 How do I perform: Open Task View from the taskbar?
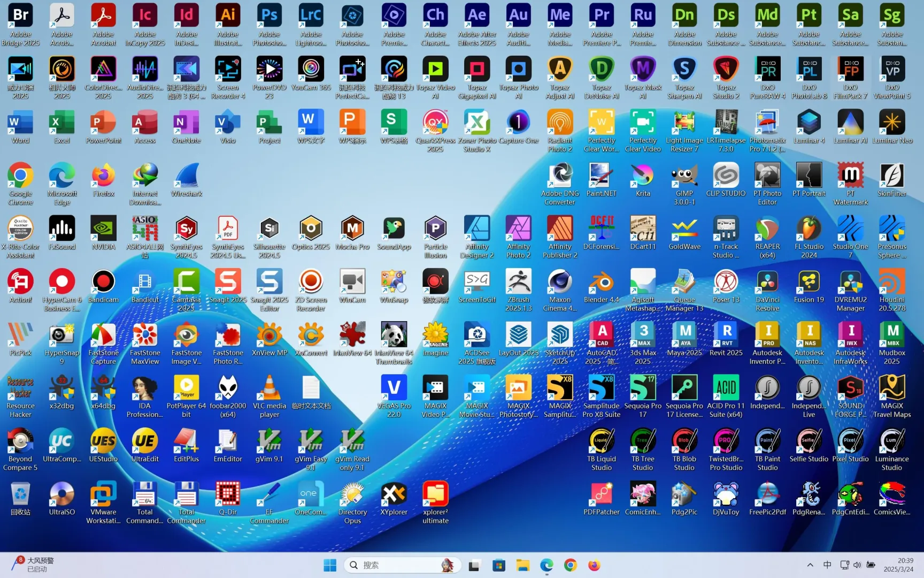tap(474, 565)
